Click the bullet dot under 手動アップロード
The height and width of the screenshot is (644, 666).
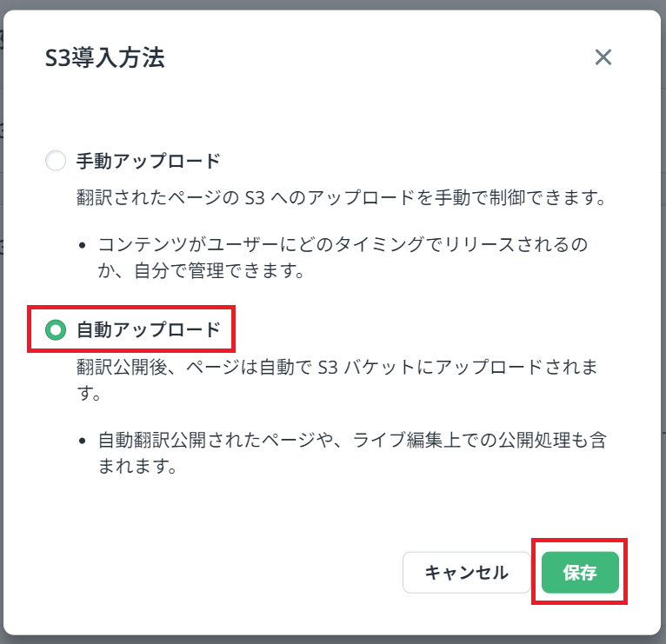(x=82, y=245)
